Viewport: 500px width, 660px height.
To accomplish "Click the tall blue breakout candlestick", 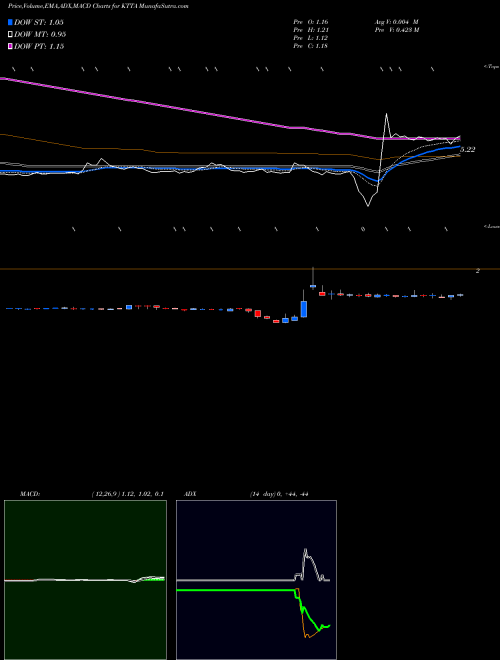I will click(304, 309).
